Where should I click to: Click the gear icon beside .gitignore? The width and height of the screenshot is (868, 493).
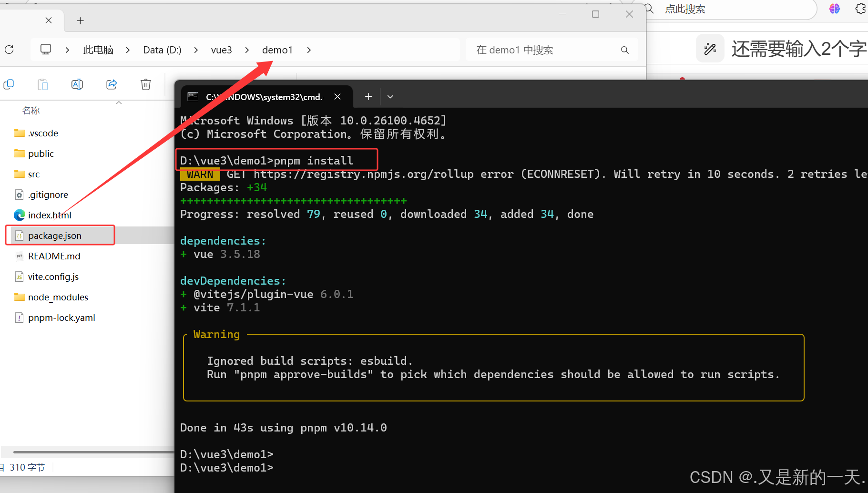coord(20,195)
